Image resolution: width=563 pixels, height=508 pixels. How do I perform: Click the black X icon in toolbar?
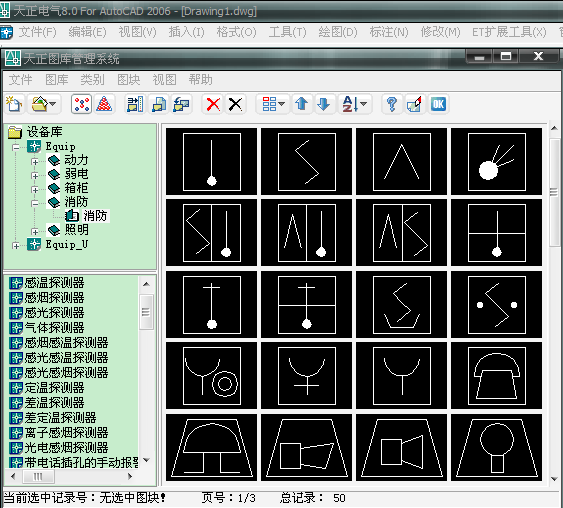[236, 104]
